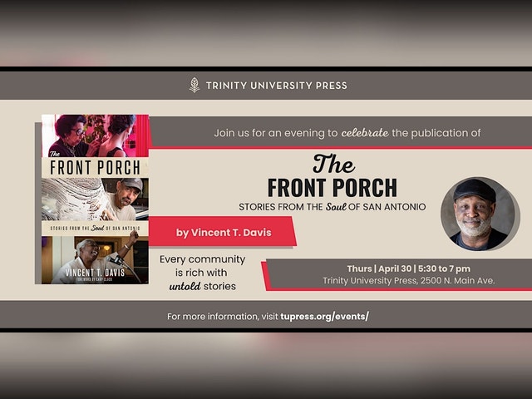The image size is (532, 399).
Task: Click the Front Porch book cover
Action: [x=95, y=199]
